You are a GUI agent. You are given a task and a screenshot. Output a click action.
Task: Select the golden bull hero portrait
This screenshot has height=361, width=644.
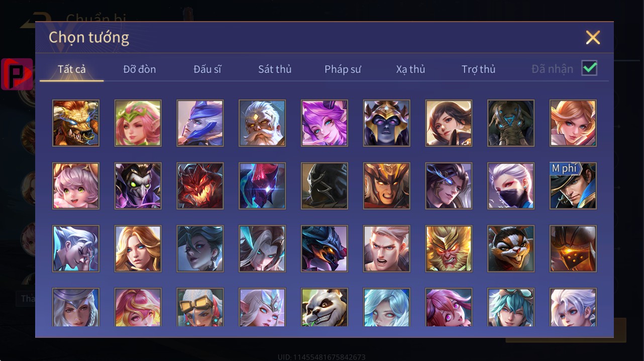pos(76,123)
